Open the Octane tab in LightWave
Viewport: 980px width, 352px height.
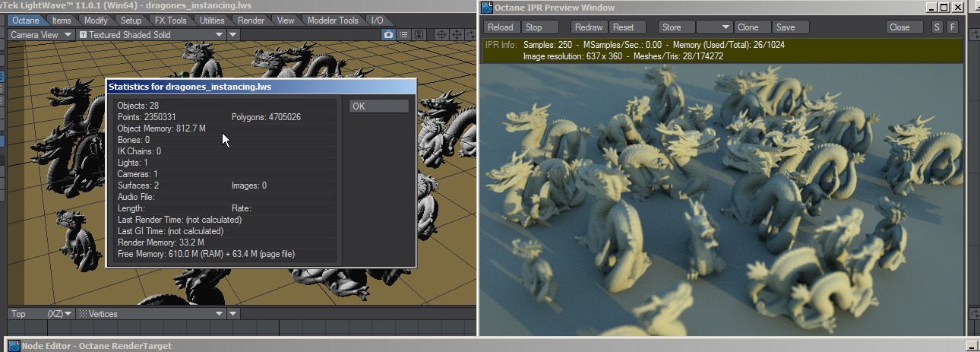tap(25, 21)
